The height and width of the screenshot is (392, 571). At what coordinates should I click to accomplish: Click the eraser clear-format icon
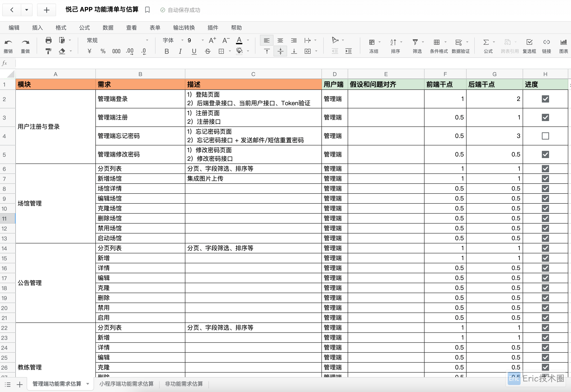pos(62,51)
